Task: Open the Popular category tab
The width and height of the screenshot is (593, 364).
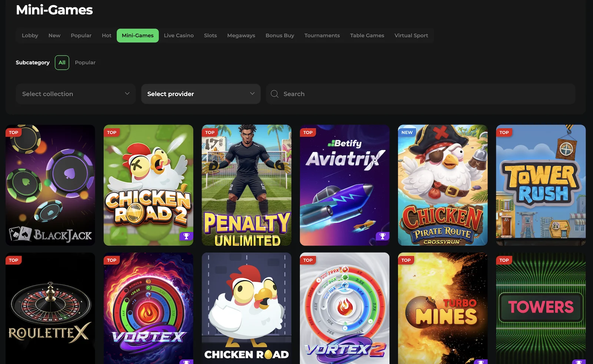Action: click(x=81, y=36)
